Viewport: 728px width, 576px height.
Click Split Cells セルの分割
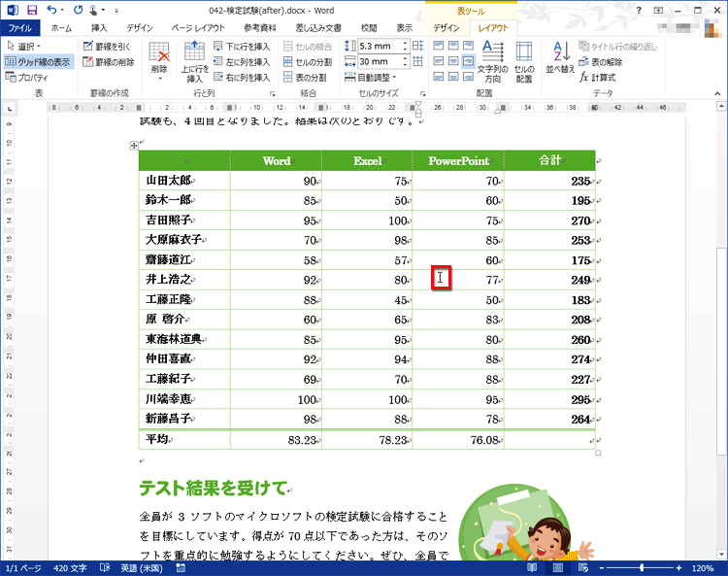(x=308, y=62)
